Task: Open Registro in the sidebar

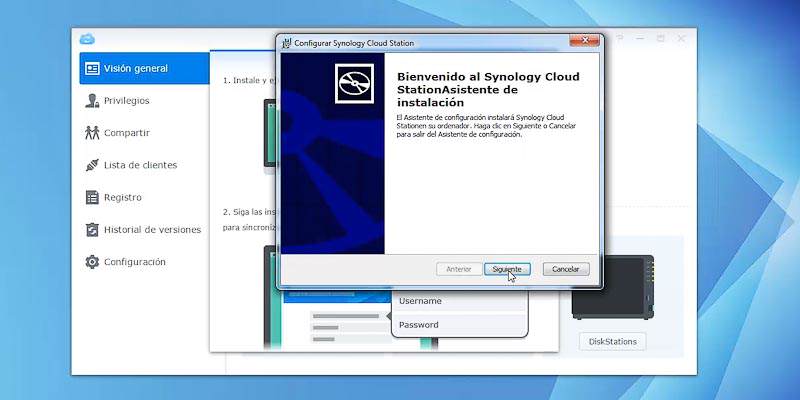Action: tap(144, 197)
